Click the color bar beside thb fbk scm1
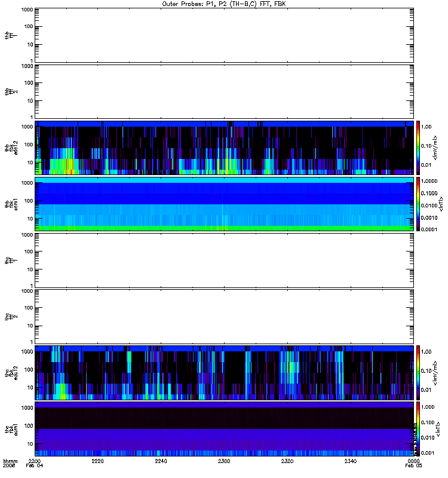 (x=418, y=204)
